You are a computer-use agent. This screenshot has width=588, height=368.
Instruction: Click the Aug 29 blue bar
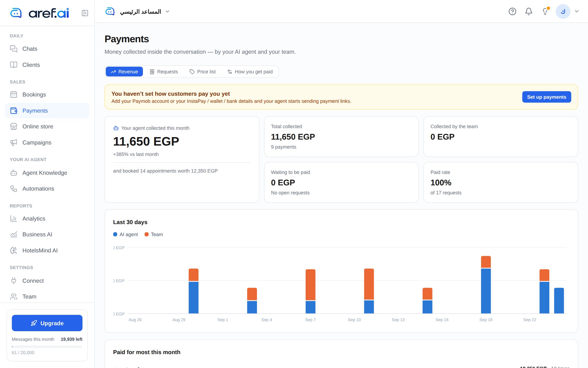click(x=193, y=298)
